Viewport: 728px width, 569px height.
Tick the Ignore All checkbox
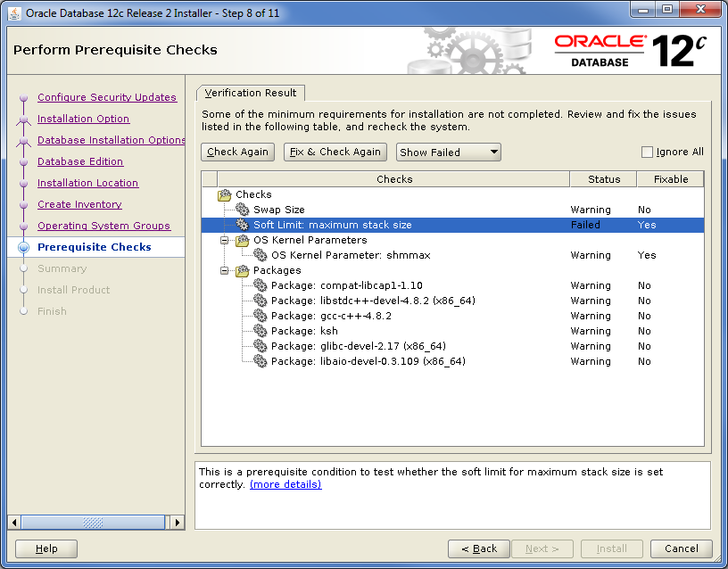[647, 153]
